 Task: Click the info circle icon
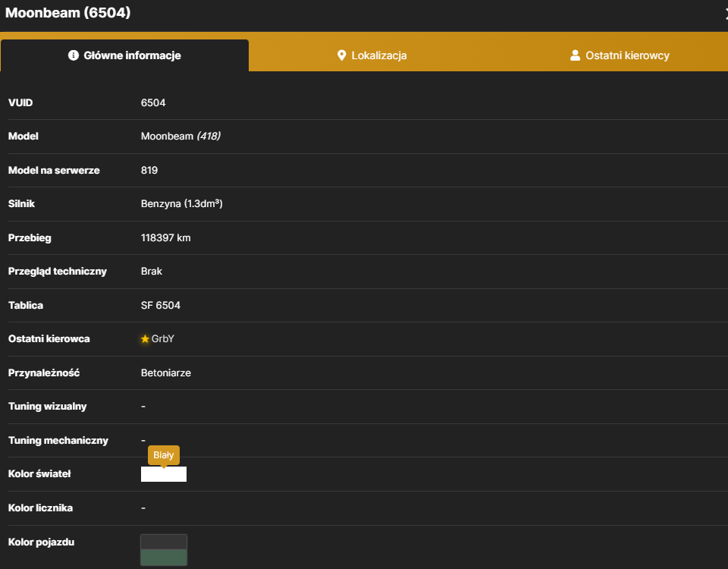pos(74,55)
